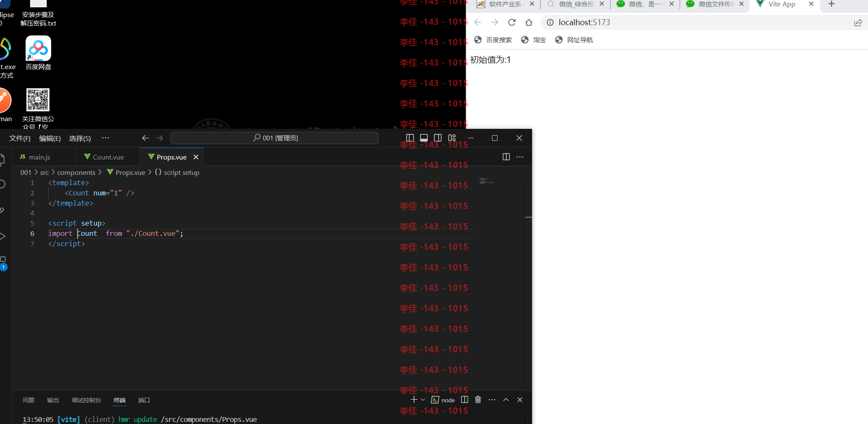
Task: Reload the localhost page
Action: pyautogui.click(x=512, y=22)
